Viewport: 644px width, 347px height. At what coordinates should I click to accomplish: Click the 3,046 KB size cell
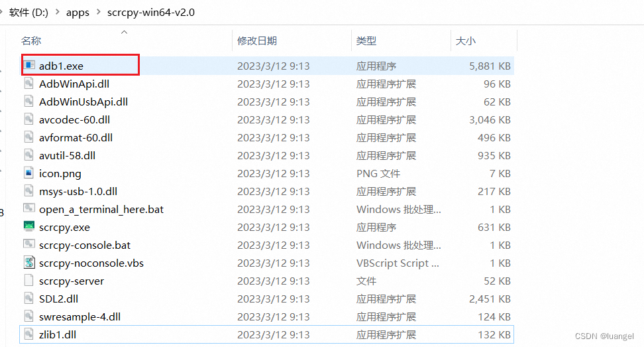(490, 119)
